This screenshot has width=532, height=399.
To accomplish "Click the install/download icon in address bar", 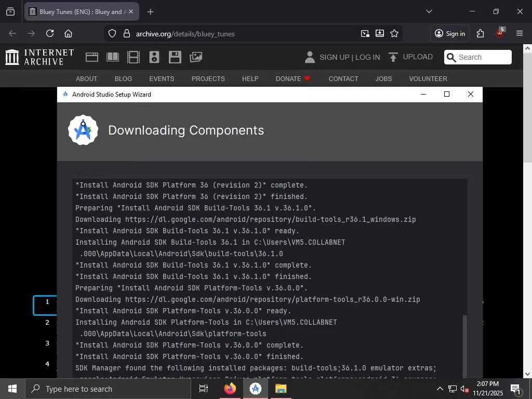I will pos(380,33).
